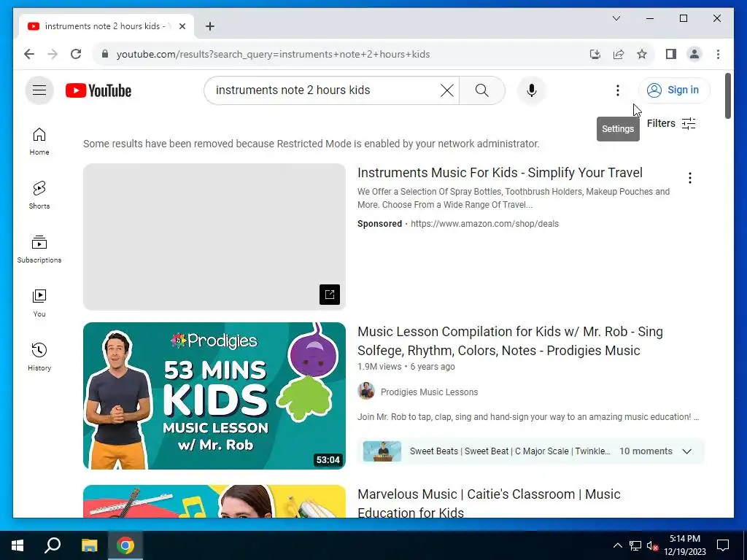Start voice search with the microphone
This screenshot has height=560, width=747.
(532, 90)
